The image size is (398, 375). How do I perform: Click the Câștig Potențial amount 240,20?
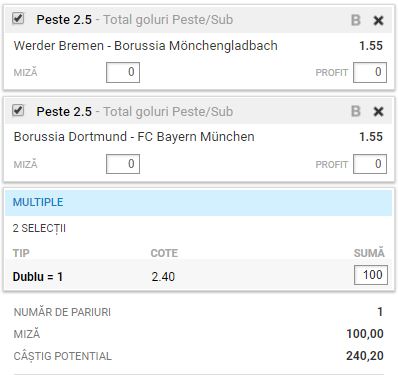coord(365,356)
